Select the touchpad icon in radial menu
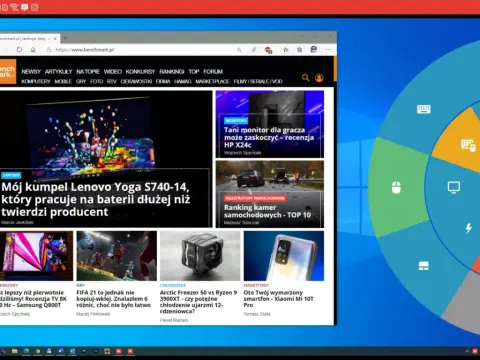480x360 pixels. [x=423, y=266]
